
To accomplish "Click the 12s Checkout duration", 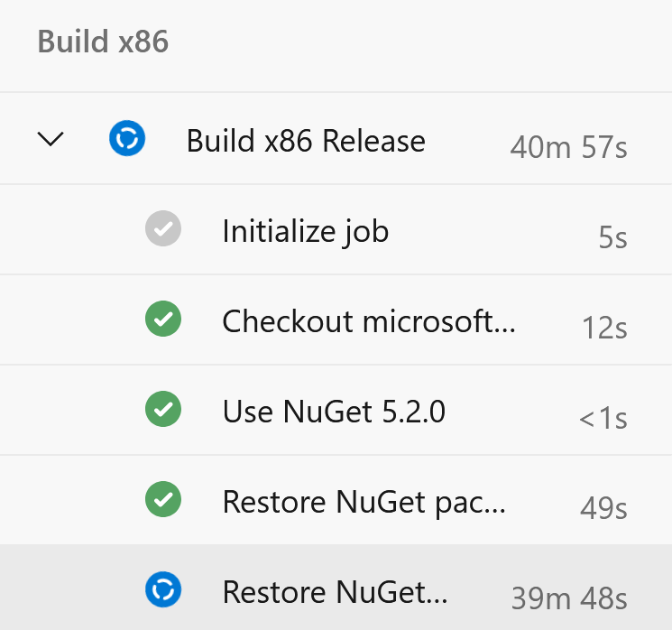I will pos(604,328).
